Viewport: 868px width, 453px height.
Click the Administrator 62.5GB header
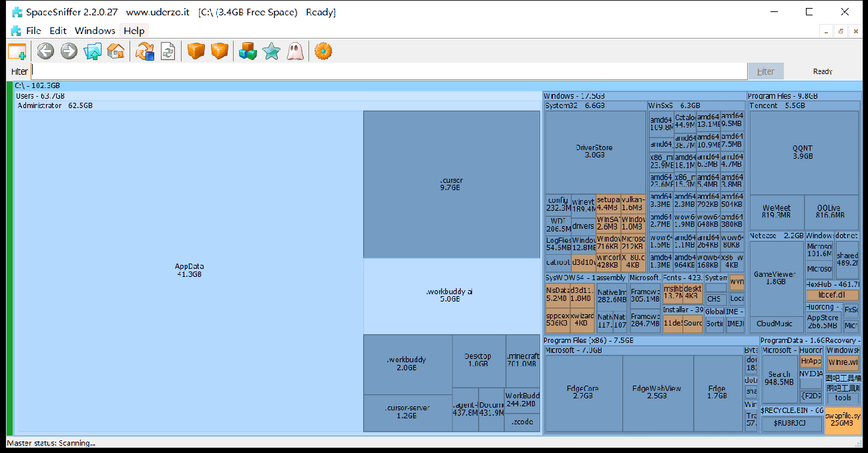[277, 105]
